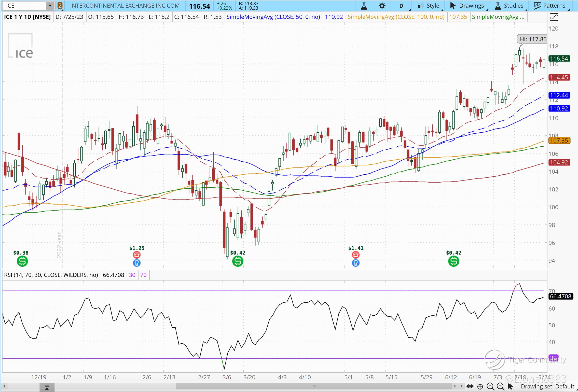Image resolution: width=578 pixels, height=392 pixels.
Task: Expand the ICE symbol dropdown arrow
Action: [50, 6]
